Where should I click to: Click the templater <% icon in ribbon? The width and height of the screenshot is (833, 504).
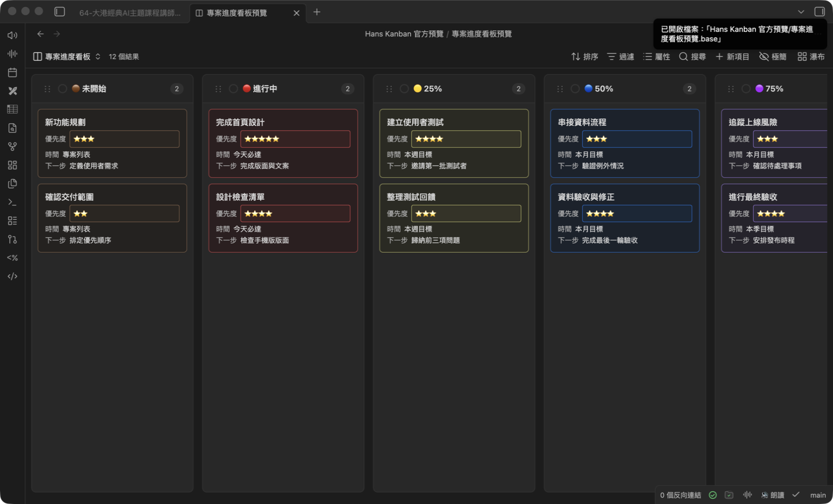[x=12, y=258]
